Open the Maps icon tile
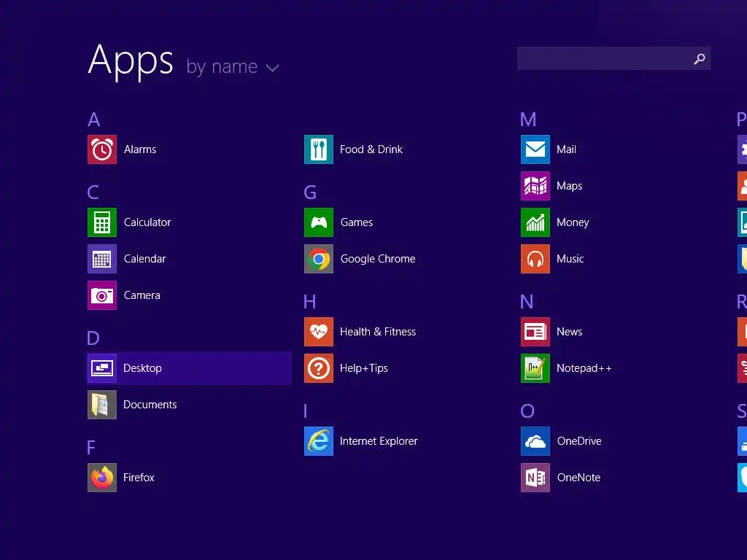This screenshot has width=747, height=560. pos(535,186)
